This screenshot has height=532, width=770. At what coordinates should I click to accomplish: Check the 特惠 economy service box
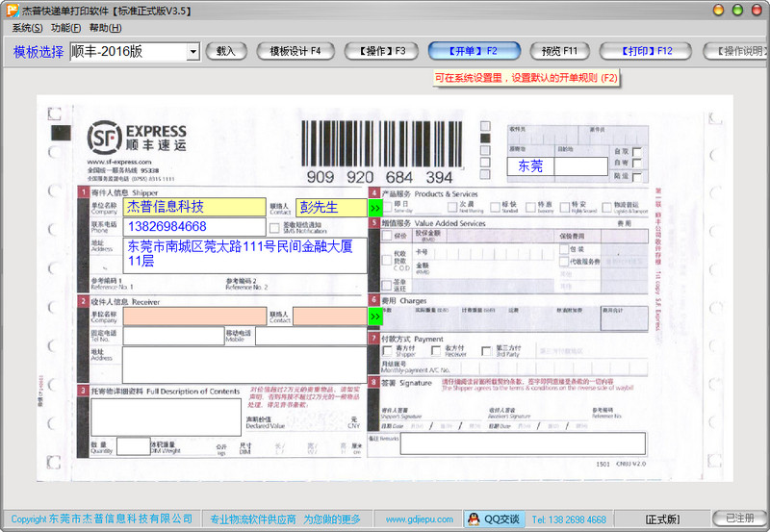coord(530,207)
